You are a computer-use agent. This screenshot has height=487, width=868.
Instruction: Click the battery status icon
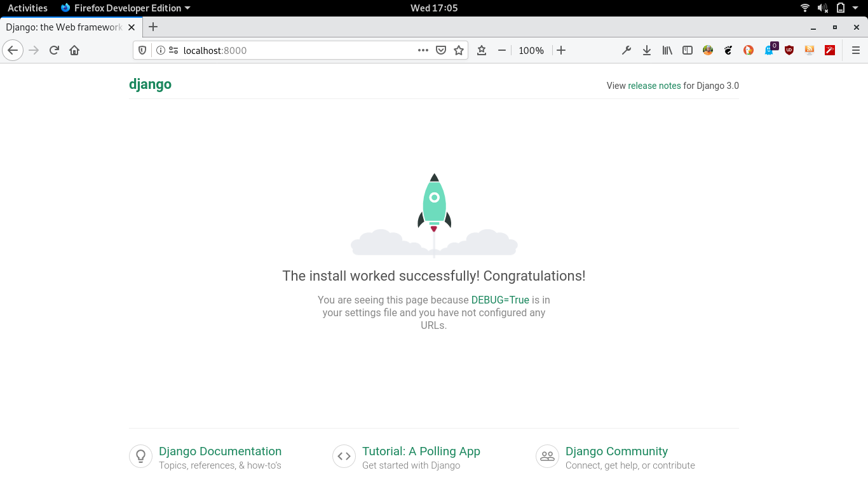[x=841, y=8]
